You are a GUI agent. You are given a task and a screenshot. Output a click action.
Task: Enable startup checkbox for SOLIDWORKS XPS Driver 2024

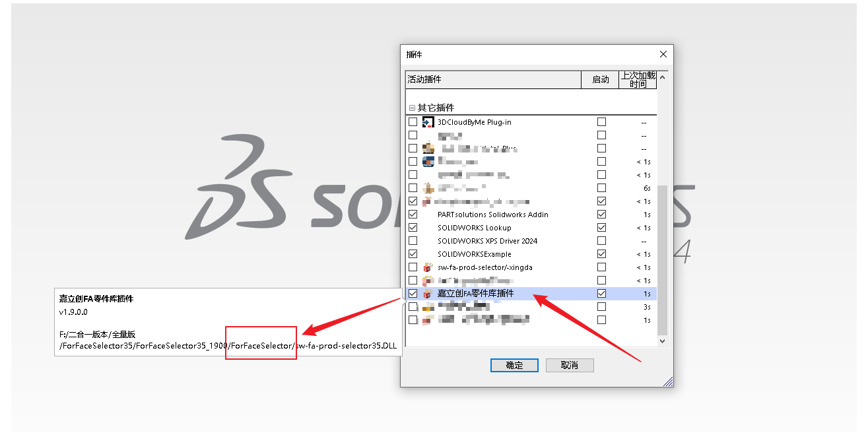click(x=601, y=241)
